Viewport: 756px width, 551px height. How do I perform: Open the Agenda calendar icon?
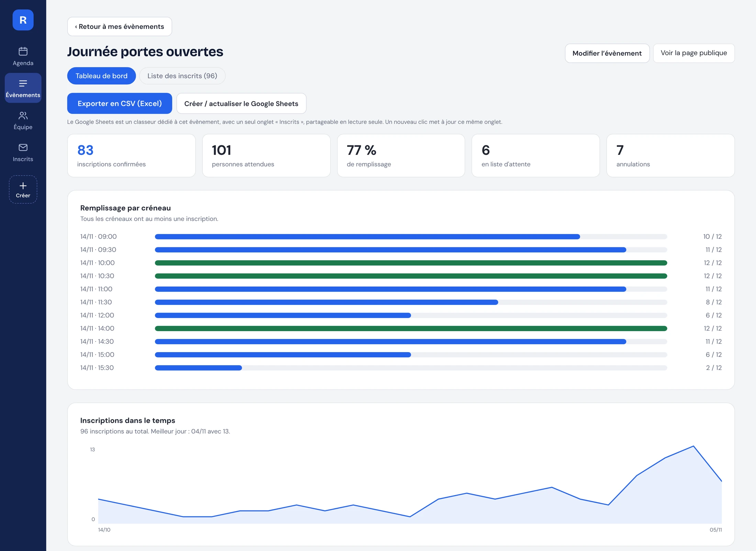pos(23,51)
